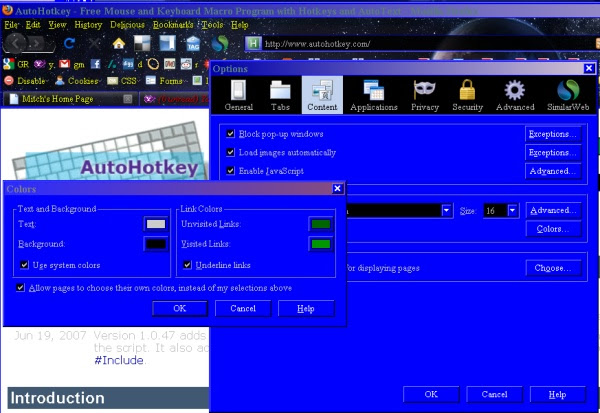Pick the Background color swatch
The height and width of the screenshot is (413, 600).
(x=156, y=244)
